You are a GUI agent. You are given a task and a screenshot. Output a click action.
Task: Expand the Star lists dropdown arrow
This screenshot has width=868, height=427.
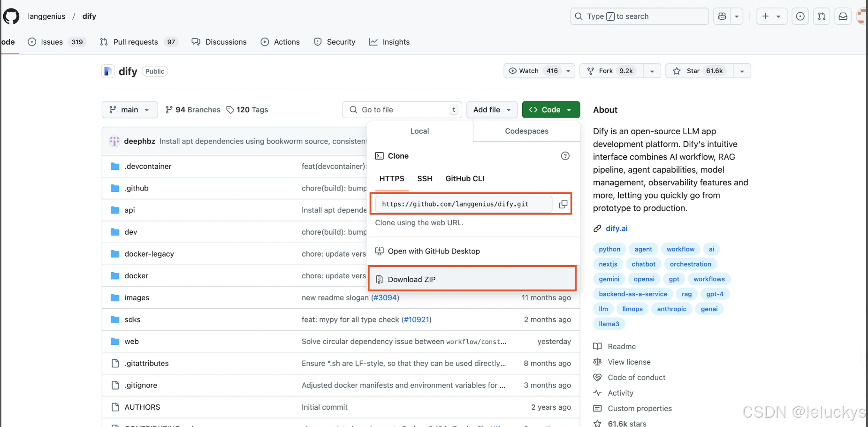[x=742, y=71]
